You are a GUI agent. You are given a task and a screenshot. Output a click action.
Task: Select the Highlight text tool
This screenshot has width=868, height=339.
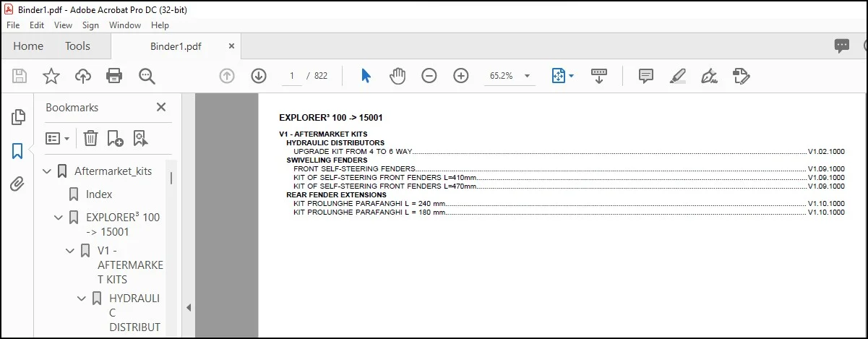click(678, 76)
